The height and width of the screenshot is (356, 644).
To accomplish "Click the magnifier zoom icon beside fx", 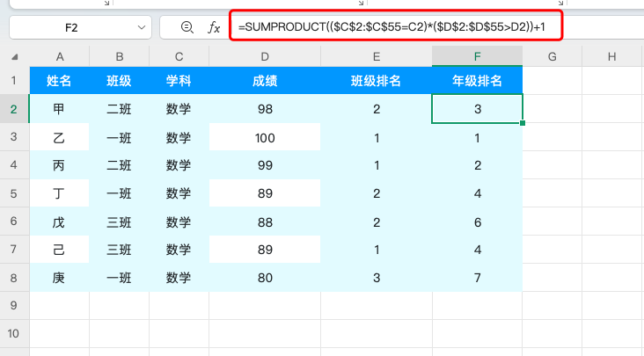I will click(187, 27).
